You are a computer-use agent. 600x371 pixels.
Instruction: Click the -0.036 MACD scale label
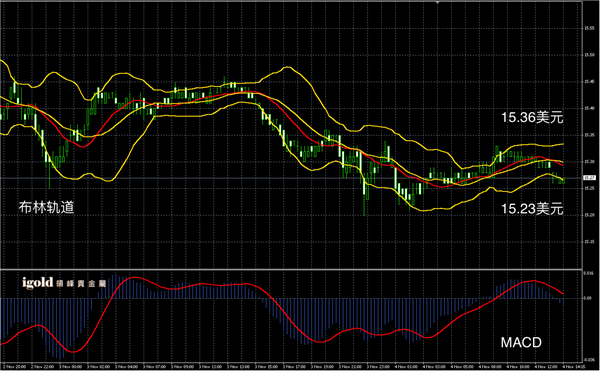click(x=589, y=360)
